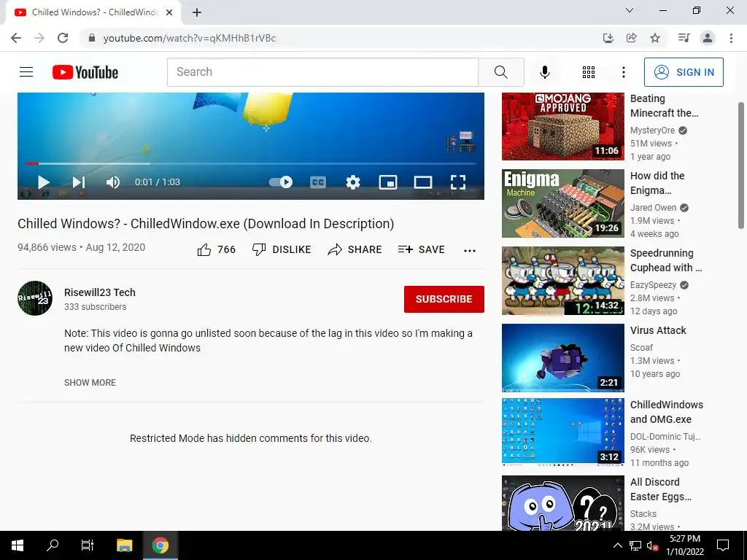Viewport: 747px width, 560px height.
Task: Toggle closed captions CC button
Action: click(x=318, y=182)
